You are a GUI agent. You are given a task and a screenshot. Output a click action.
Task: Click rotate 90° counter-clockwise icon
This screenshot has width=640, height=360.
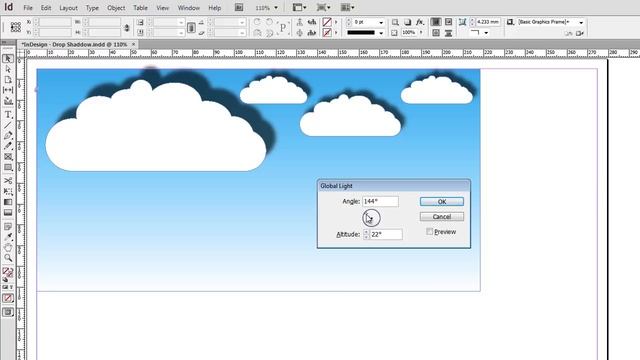point(269,22)
